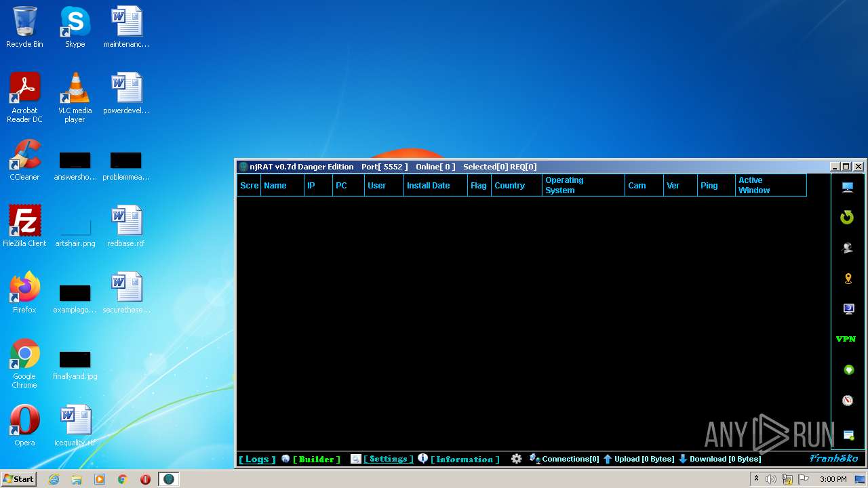Click the connections network icon in status bar
This screenshot has height=488, width=868.
(x=534, y=459)
